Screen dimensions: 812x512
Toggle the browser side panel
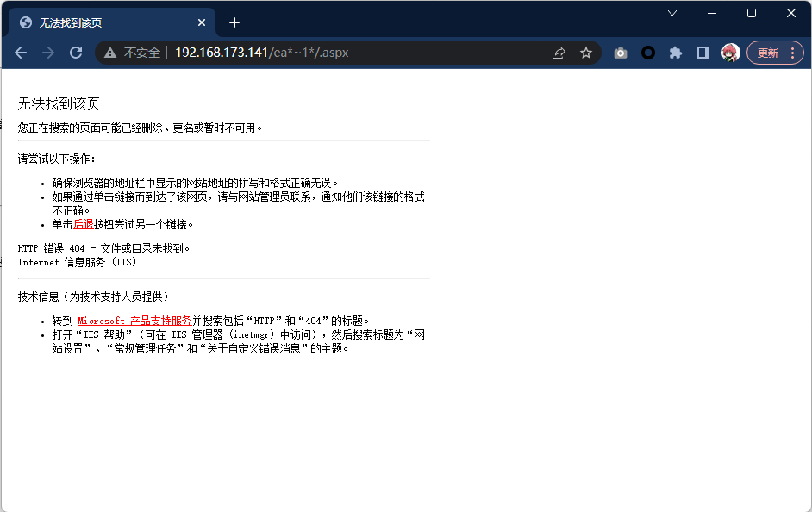tap(703, 53)
